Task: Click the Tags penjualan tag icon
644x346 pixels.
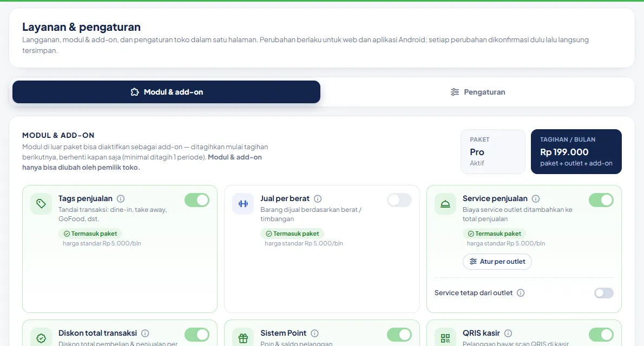Action: [x=41, y=204]
